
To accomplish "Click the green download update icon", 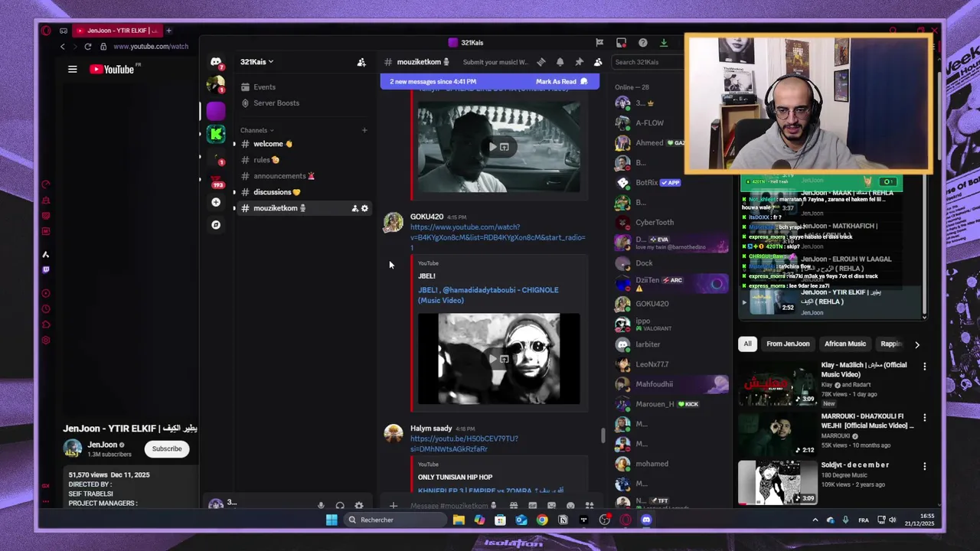I will tap(664, 43).
